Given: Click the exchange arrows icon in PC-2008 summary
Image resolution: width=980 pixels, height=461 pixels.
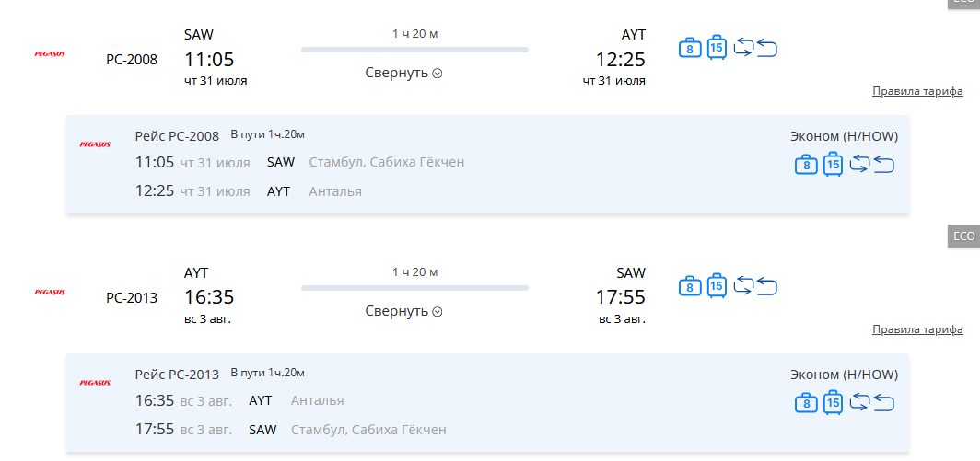Looking at the screenshot, I should pyautogui.click(x=744, y=48).
